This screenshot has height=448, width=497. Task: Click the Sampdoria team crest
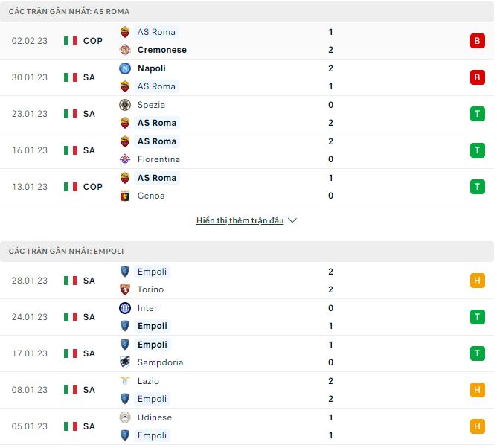(x=125, y=362)
